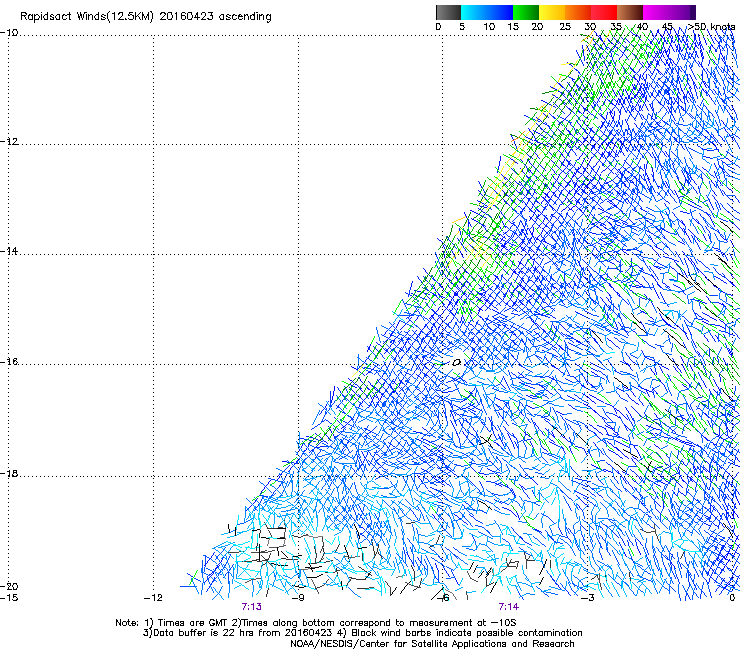Click the orange 25-30 knots legend color
740x650 pixels.
578,12
